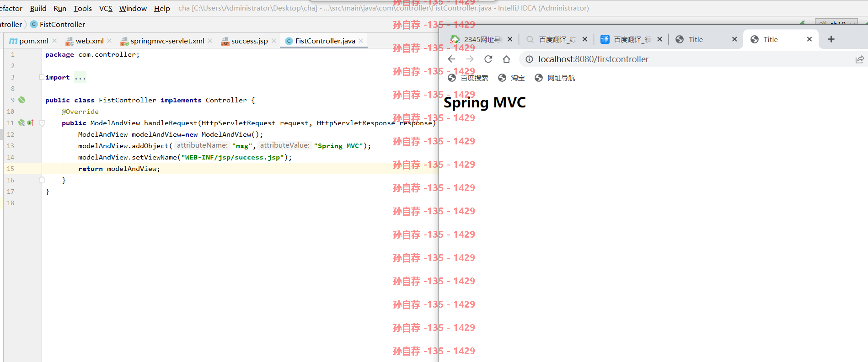Click the fold end marker on line 16
The width and height of the screenshot is (868, 362).
(42, 180)
